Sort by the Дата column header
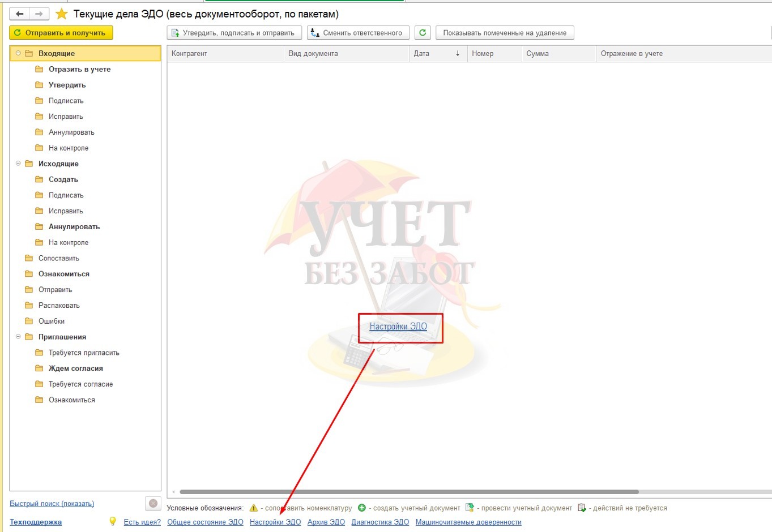Screen dimensions: 772x532 pos(438,54)
